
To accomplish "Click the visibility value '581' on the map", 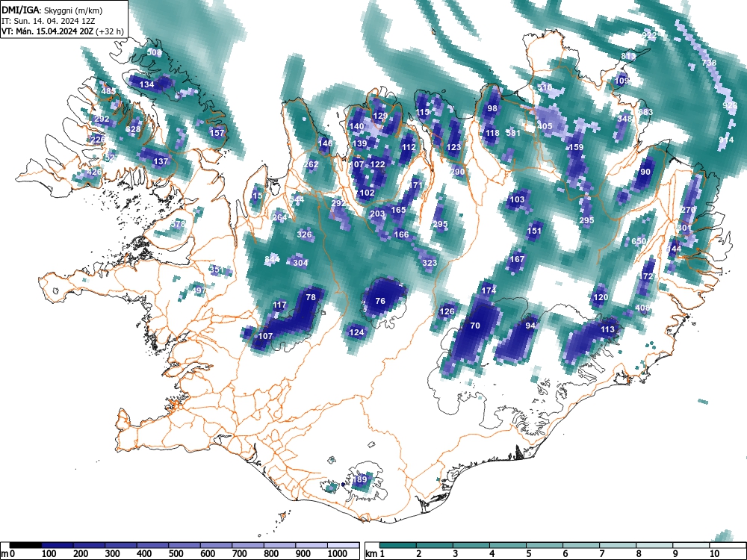I will (x=513, y=133).
